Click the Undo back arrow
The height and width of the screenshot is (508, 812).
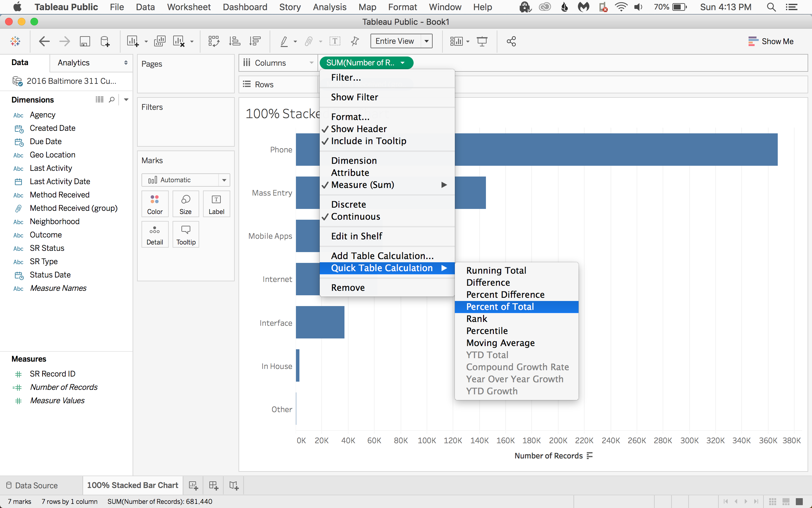[44, 41]
